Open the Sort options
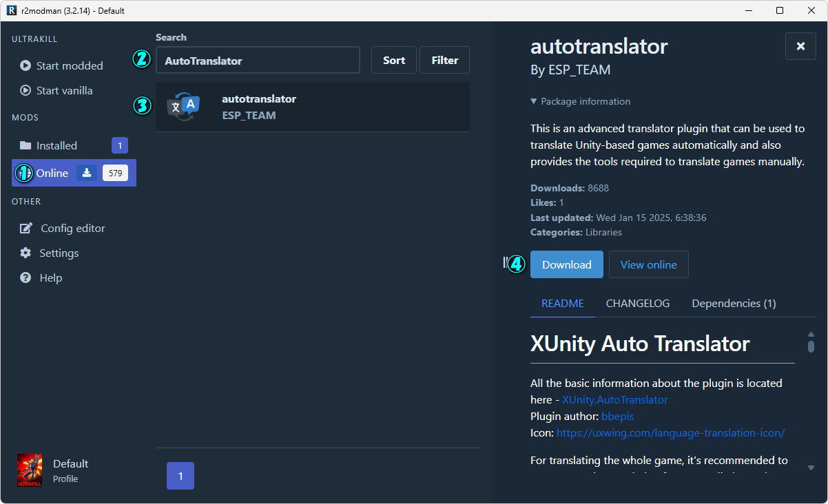This screenshot has height=504, width=828. pos(394,61)
